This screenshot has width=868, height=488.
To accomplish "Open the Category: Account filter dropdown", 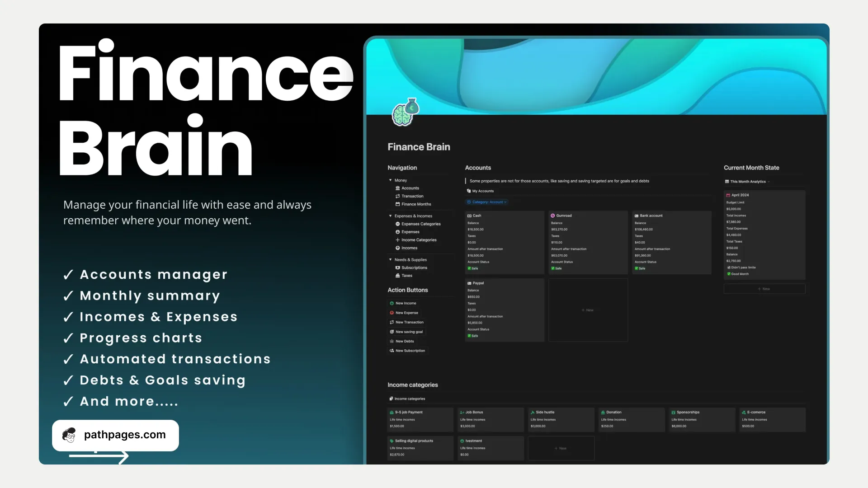I will pyautogui.click(x=487, y=202).
